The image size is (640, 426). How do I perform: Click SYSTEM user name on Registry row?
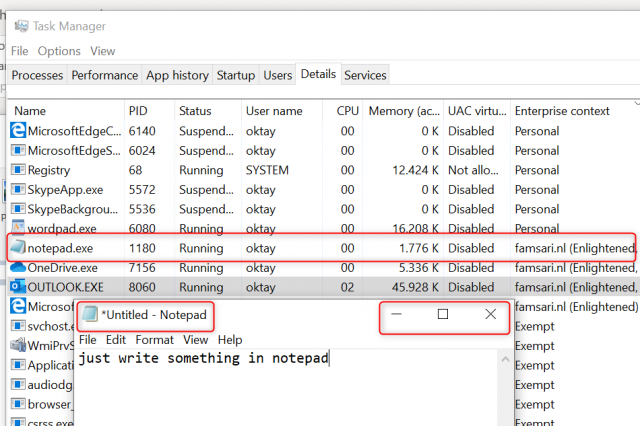[x=267, y=170]
